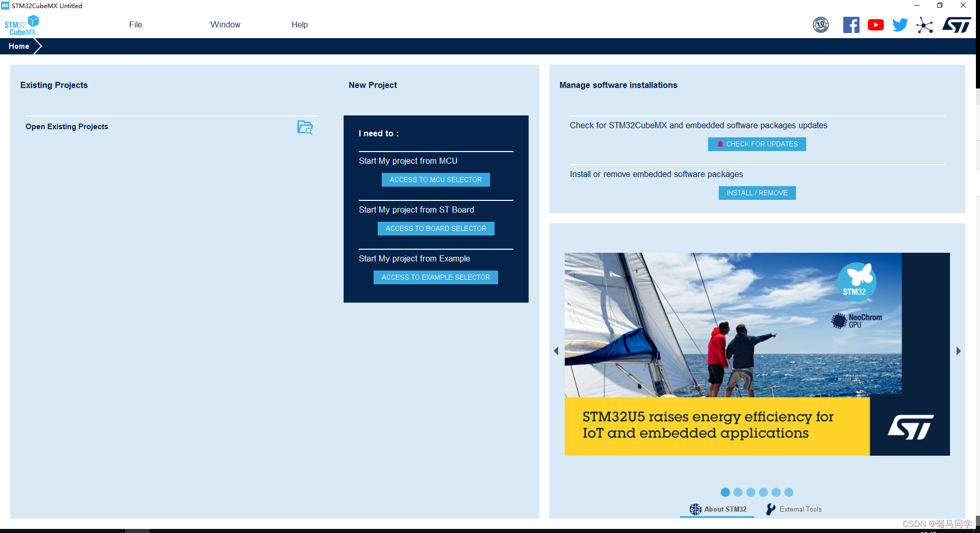Click the "I need to :" heading
Viewport: 980px width, 533px height.
(379, 133)
